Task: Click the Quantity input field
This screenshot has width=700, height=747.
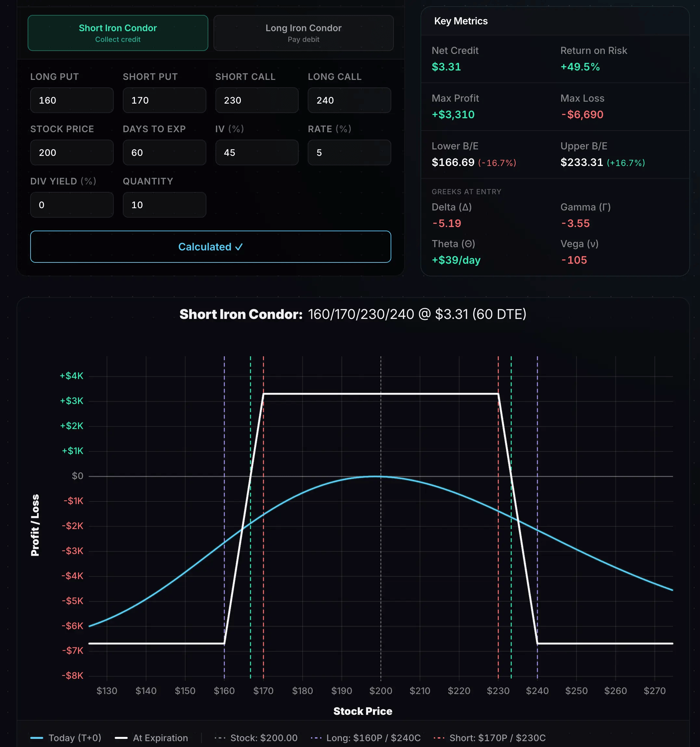Action: pos(164,205)
